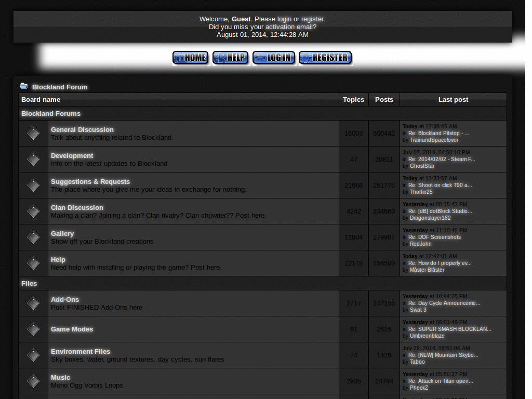Open last post 'Re: Shoot on click T90 a...'
This screenshot has width=532, height=399.
coord(440,185)
